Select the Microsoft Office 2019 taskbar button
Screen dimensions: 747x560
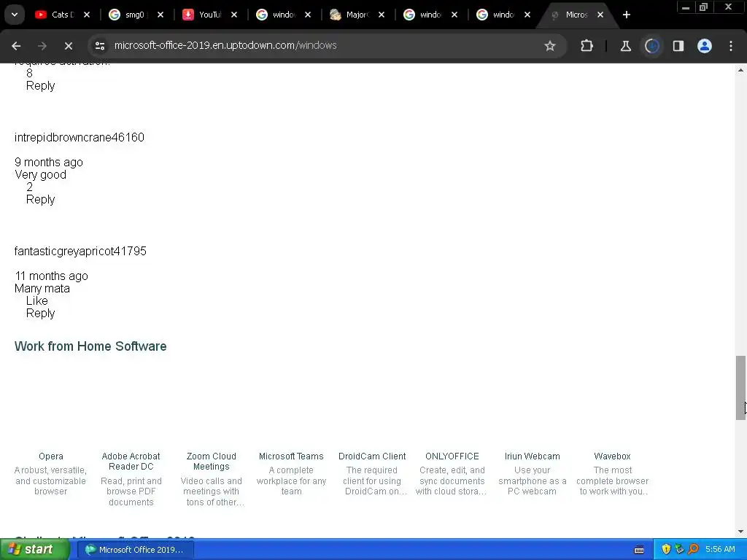coord(135,550)
